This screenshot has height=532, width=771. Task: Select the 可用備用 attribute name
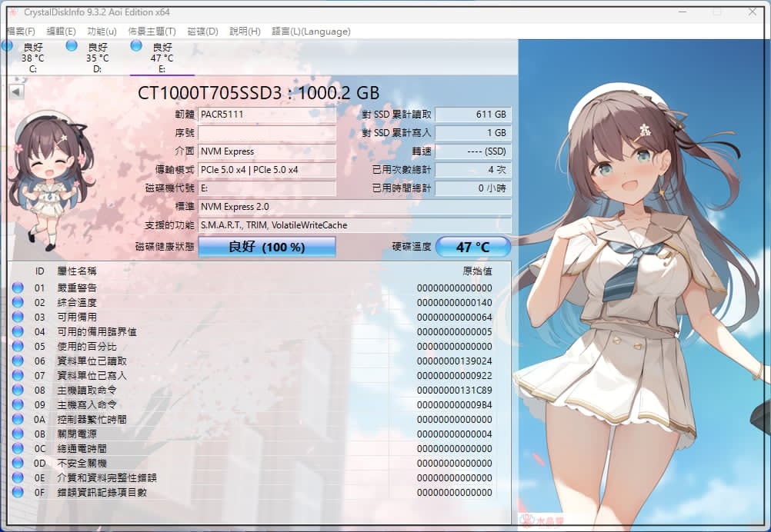(77, 317)
